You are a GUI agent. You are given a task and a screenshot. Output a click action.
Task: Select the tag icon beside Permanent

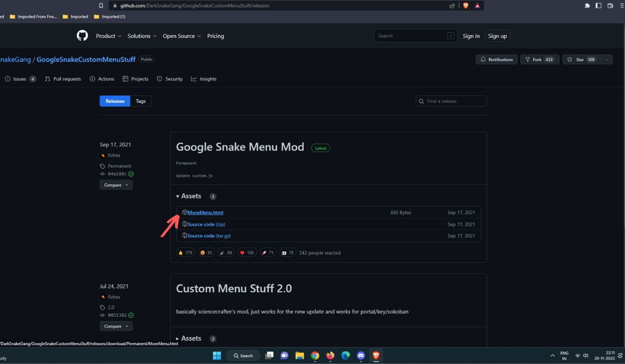[x=102, y=166]
